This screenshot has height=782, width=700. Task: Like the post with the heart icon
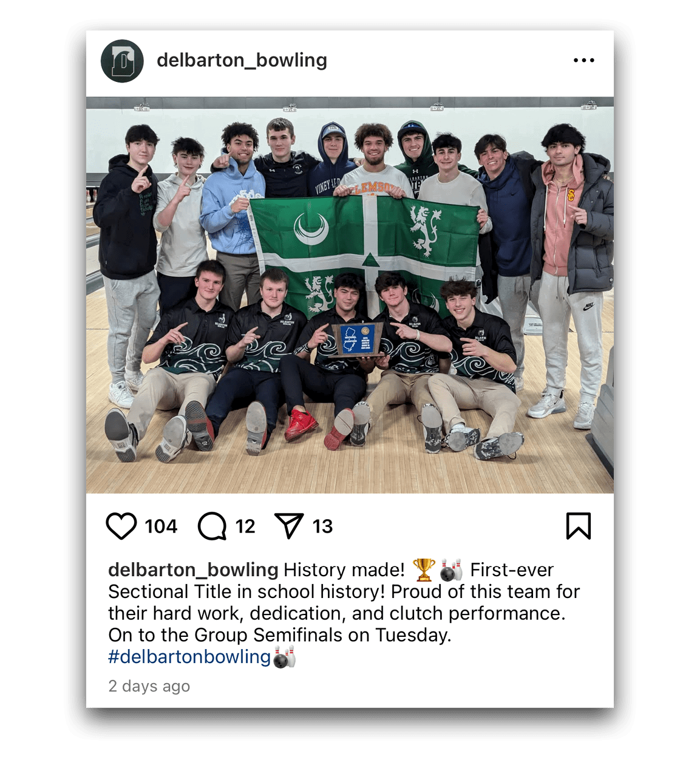(121, 526)
